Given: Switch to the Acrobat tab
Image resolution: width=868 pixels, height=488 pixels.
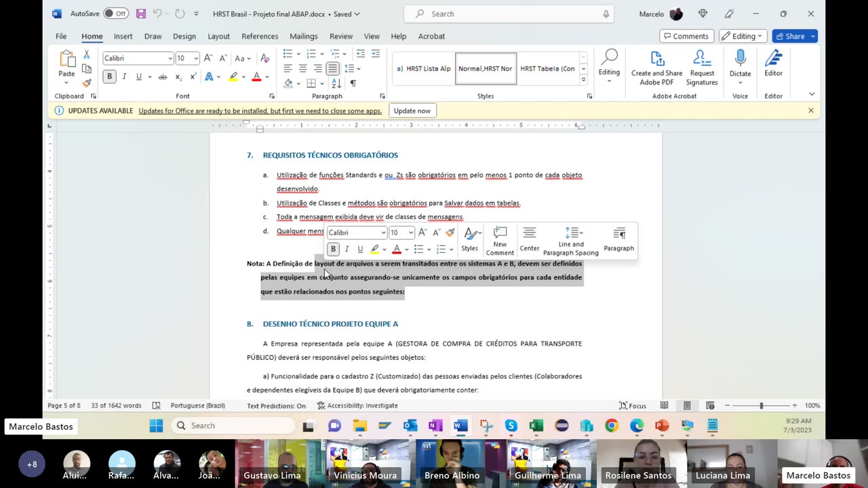Looking at the screenshot, I should 431,36.
